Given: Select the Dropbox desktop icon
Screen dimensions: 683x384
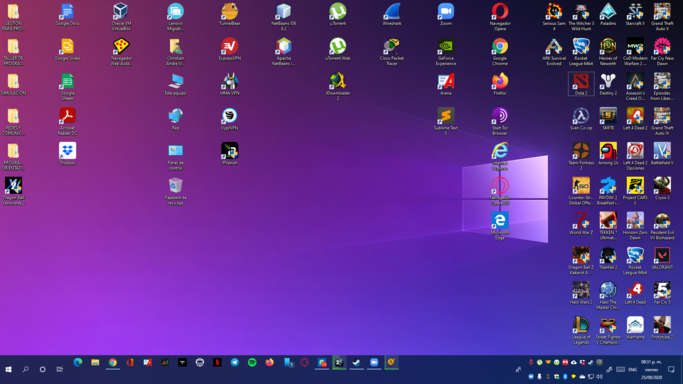Looking at the screenshot, I should (x=68, y=154).
